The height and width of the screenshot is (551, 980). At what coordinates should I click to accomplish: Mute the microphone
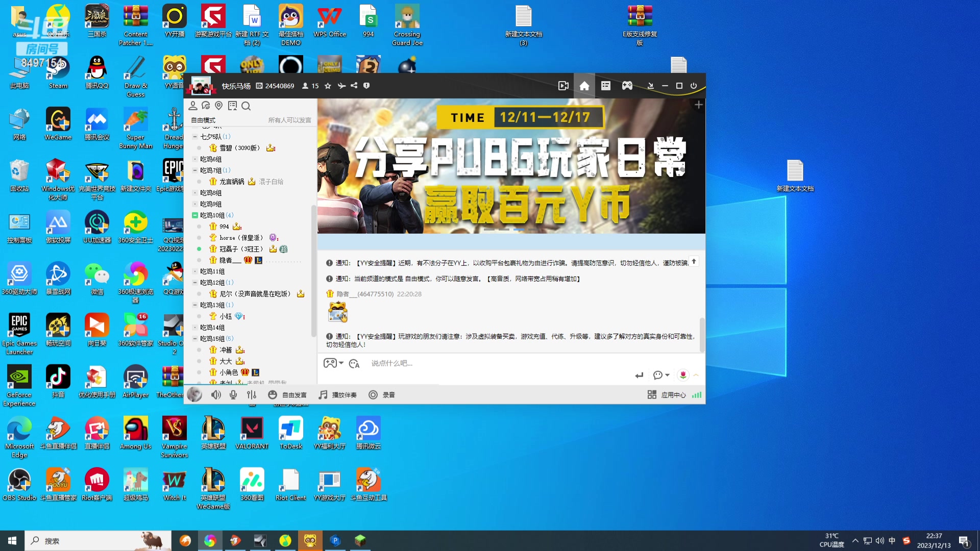[x=233, y=394]
